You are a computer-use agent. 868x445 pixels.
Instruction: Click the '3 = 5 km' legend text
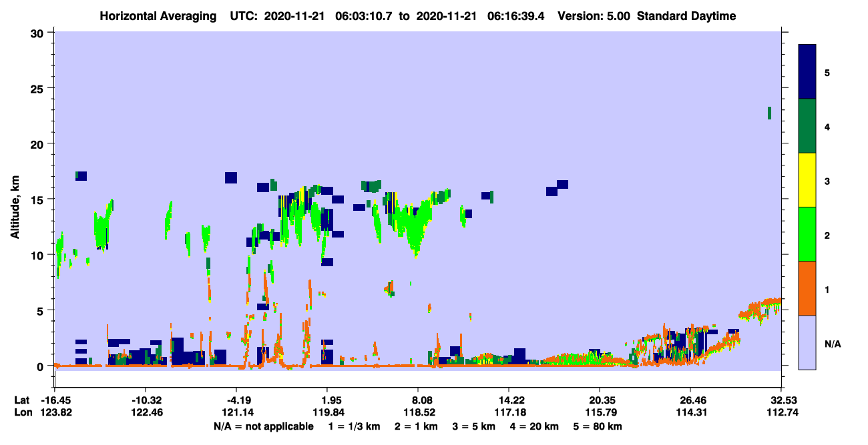click(475, 426)
